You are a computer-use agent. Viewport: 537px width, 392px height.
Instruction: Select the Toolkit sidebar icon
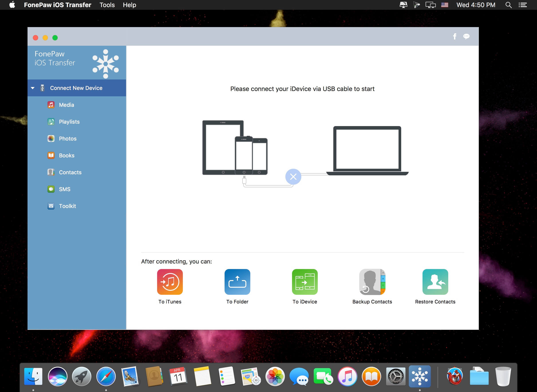50,206
